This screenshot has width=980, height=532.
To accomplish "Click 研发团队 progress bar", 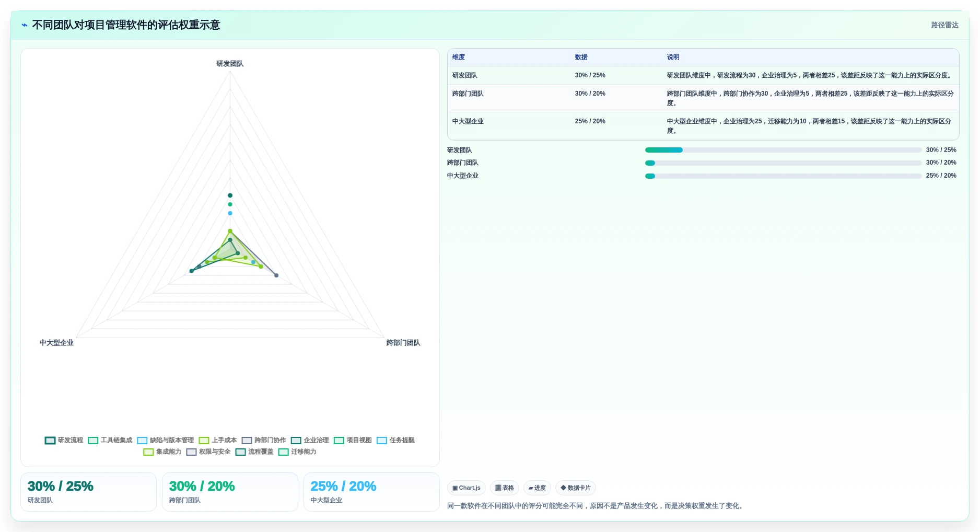I will click(783, 150).
